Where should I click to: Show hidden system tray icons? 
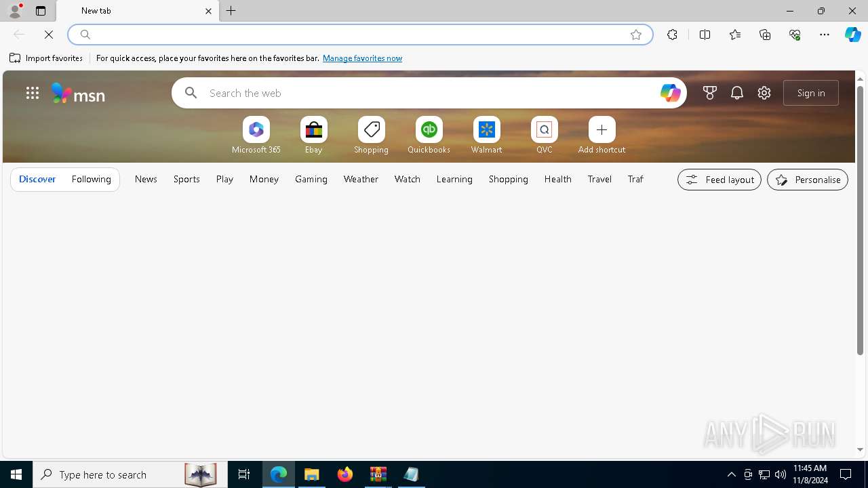click(x=732, y=474)
